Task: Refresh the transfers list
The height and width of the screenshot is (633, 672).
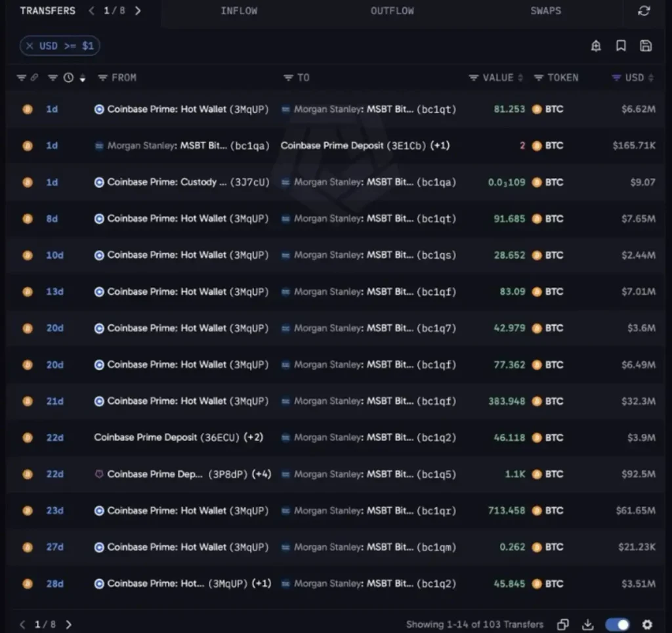Action: 644,11
